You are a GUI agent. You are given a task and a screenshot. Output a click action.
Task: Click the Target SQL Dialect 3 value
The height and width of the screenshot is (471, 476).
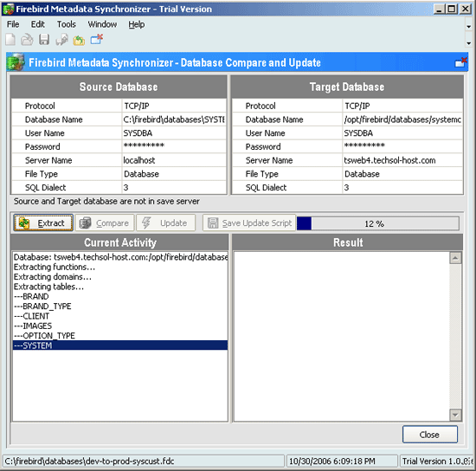(402, 187)
